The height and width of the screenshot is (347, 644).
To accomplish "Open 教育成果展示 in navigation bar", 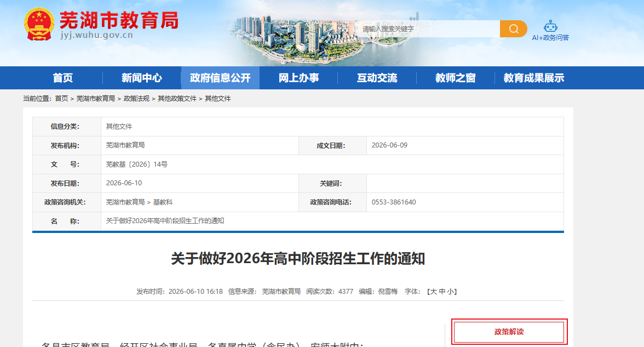I will (534, 78).
